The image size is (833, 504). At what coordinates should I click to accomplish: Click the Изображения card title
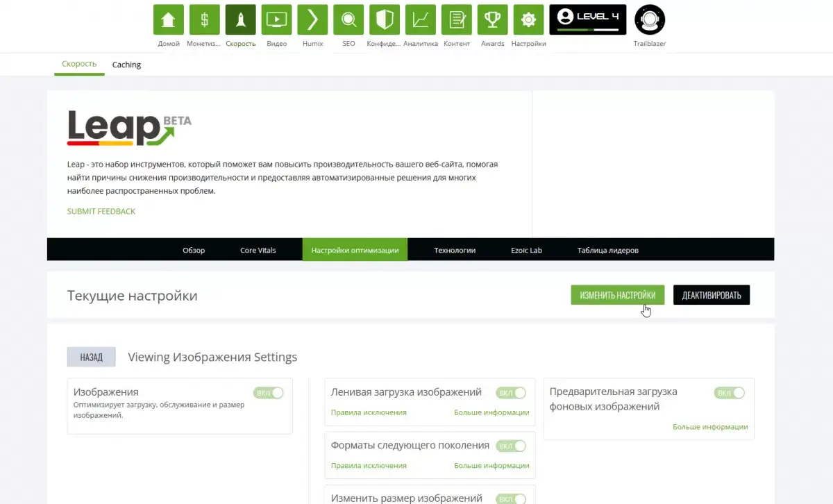click(106, 392)
